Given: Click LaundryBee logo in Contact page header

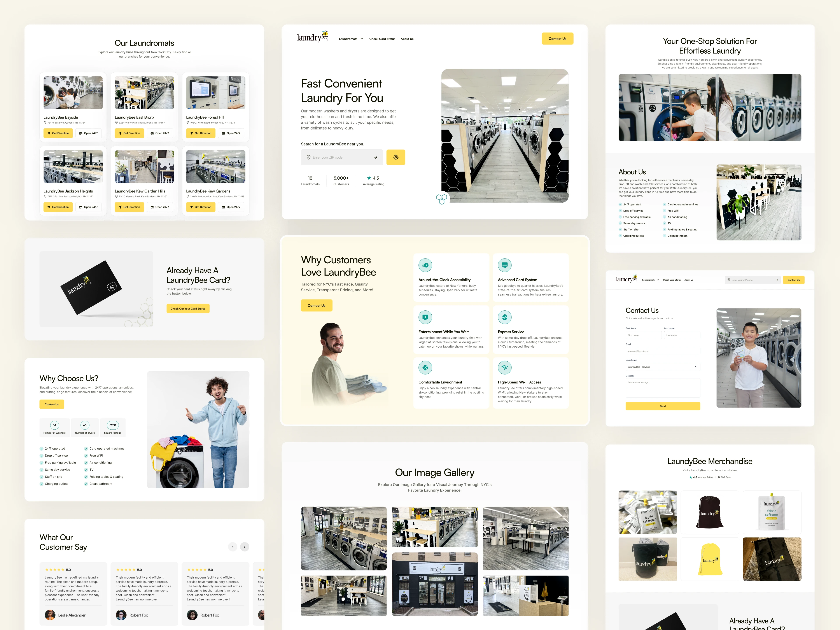Looking at the screenshot, I should click(x=626, y=279).
